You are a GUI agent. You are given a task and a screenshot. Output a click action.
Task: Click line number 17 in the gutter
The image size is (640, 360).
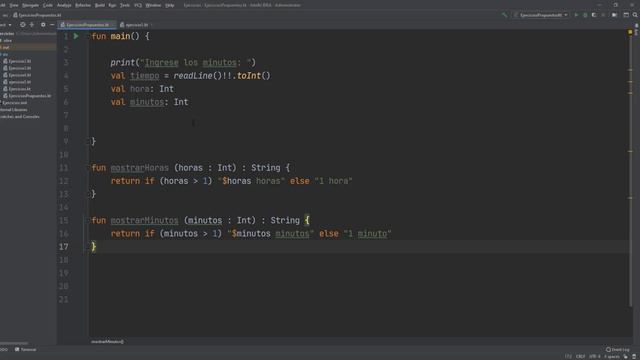pyautogui.click(x=64, y=247)
